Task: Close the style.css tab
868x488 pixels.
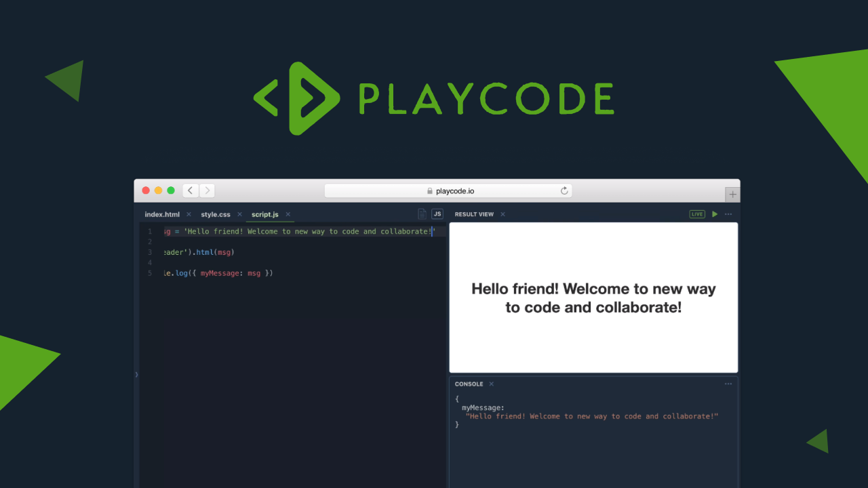Action: click(x=241, y=214)
